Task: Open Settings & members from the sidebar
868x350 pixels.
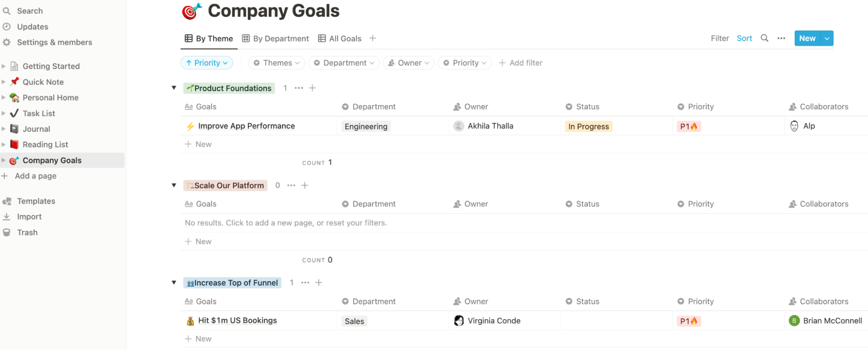Action: click(x=54, y=42)
